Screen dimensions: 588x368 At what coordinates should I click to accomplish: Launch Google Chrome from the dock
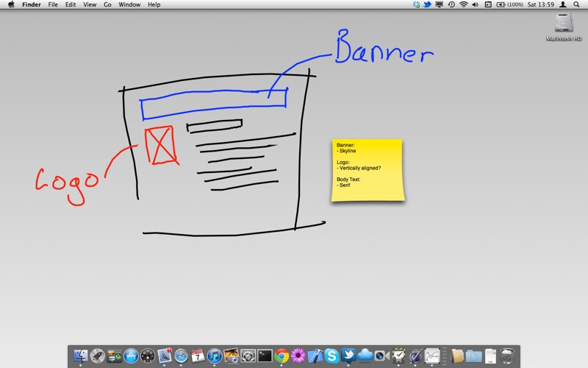click(x=282, y=357)
